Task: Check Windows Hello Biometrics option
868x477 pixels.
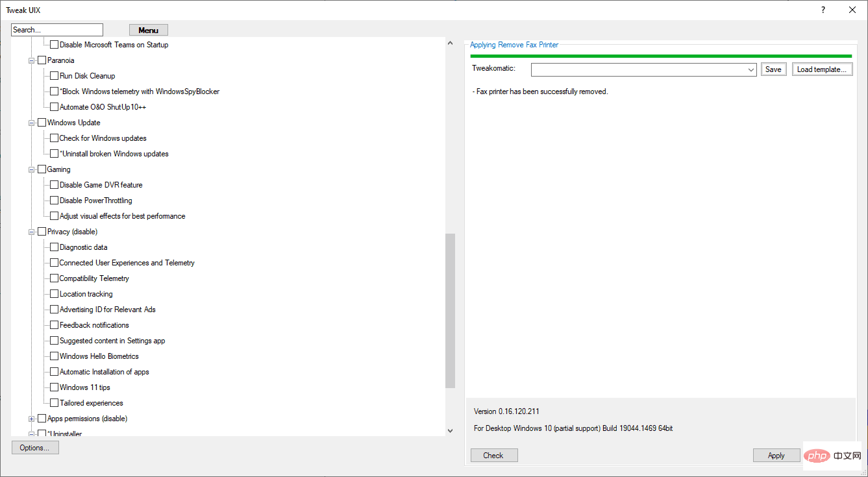Action: pos(55,356)
